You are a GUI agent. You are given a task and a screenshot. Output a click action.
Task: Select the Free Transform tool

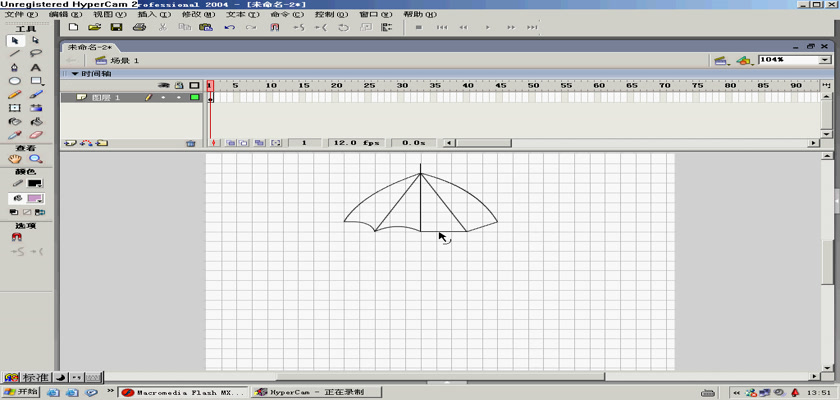[x=15, y=108]
